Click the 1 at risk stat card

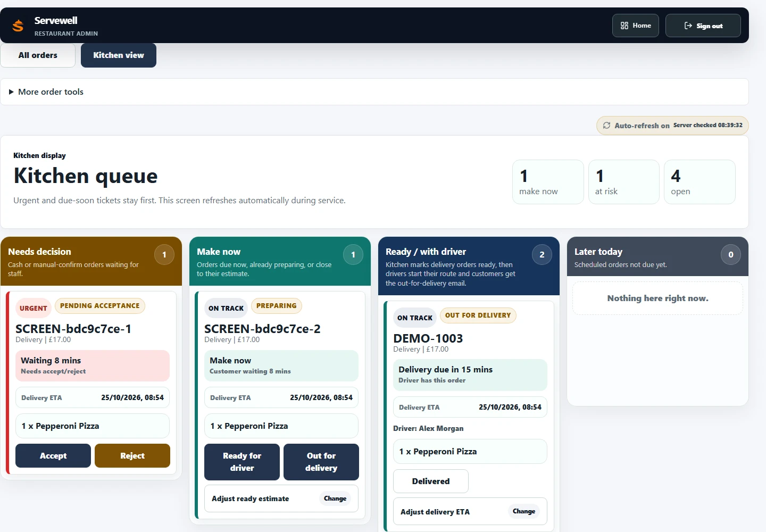point(624,182)
